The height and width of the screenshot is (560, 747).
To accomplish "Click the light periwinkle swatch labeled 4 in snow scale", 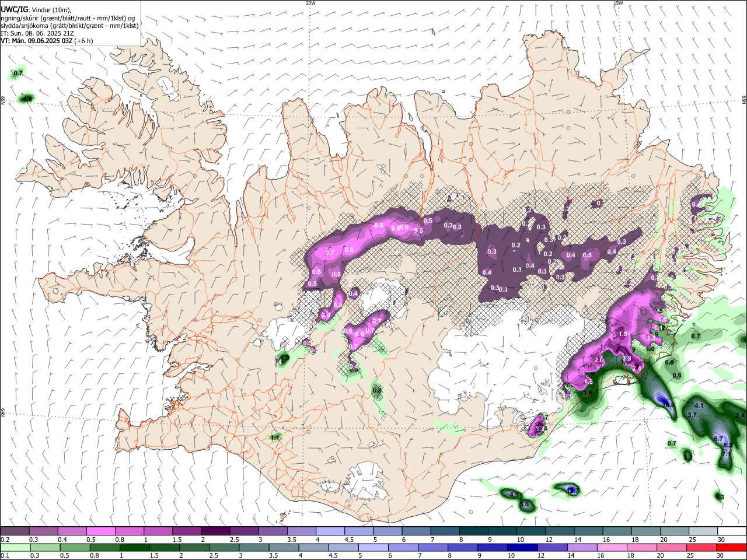I will click(x=329, y=531).
